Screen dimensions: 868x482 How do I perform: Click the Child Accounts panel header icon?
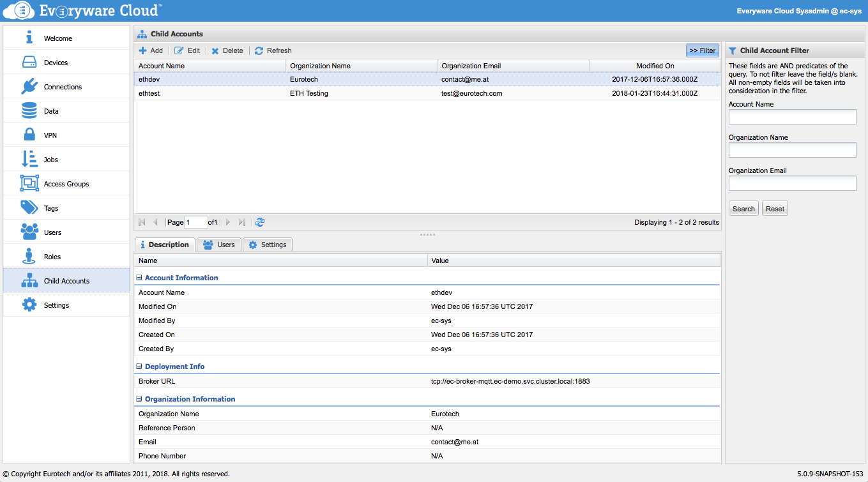[142, 34]
